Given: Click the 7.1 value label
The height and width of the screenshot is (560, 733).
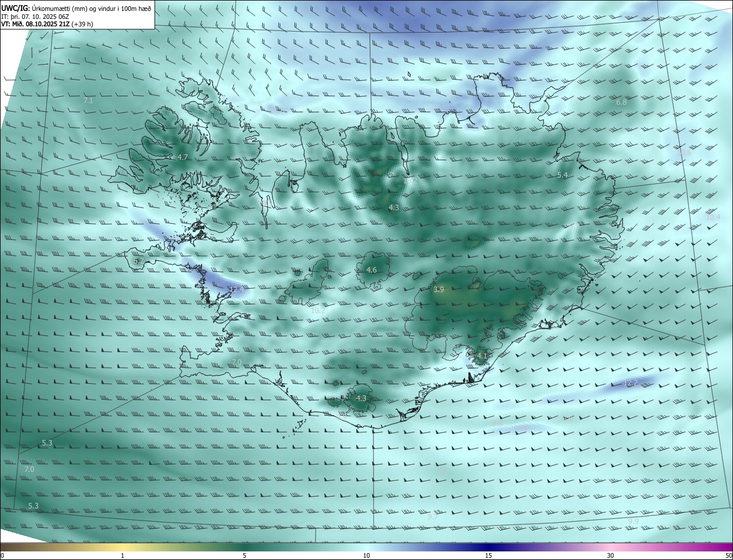Looking at the screenshot, I should (88, 101).
